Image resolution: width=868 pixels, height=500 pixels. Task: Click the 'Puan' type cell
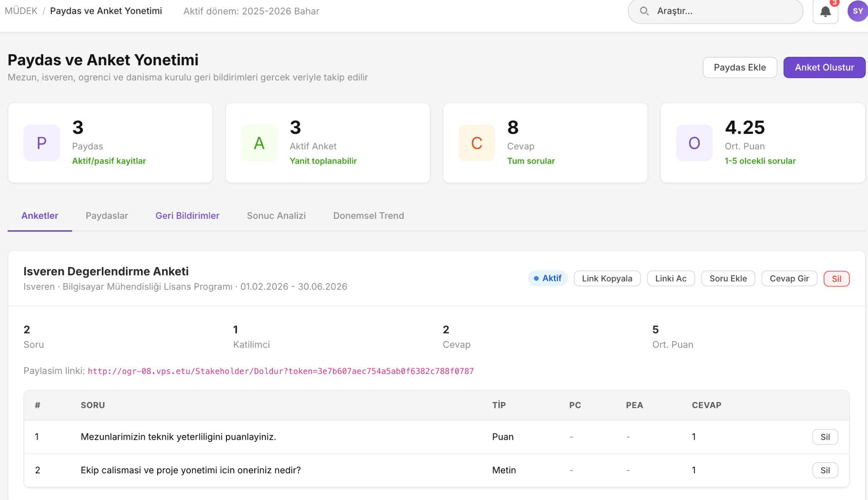click(503, 437)
